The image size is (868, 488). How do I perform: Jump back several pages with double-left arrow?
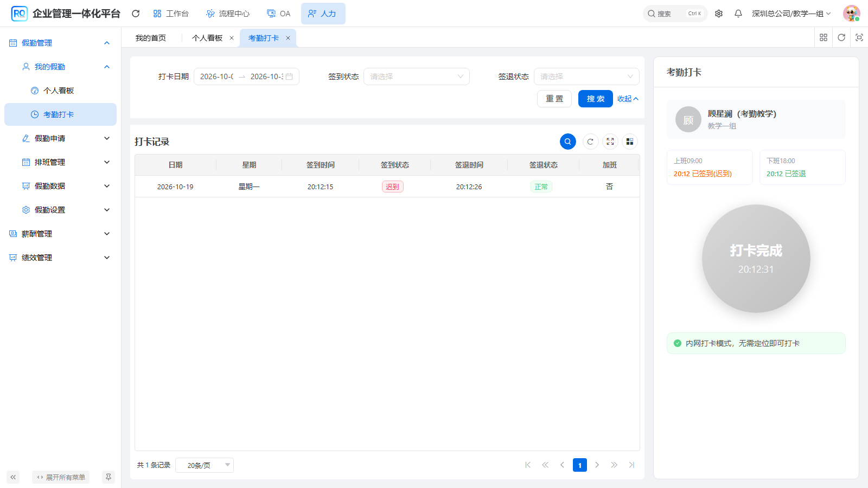(545, 465)
